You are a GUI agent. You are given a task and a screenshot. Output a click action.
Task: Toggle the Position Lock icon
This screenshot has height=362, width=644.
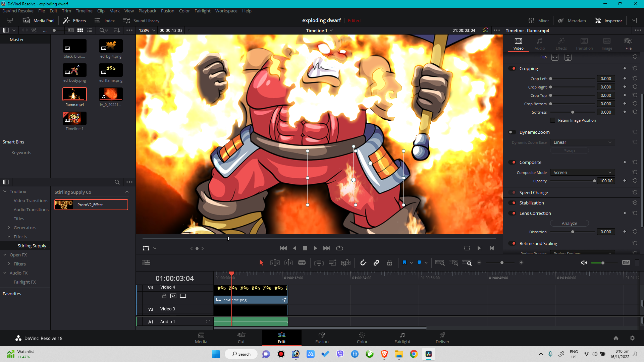(389, 263)
